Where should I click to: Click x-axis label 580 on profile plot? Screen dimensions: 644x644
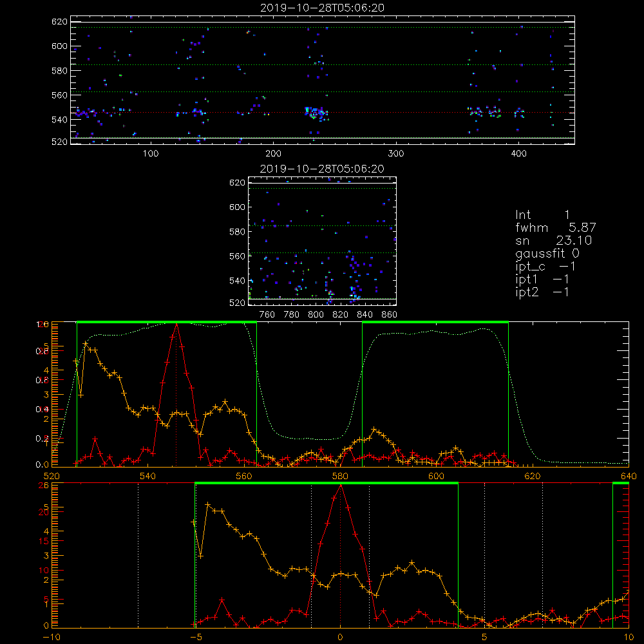point(340,476)
